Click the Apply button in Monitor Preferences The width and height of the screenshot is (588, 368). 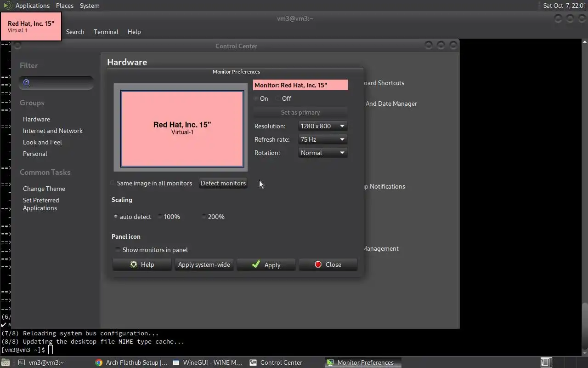[266, 264]
